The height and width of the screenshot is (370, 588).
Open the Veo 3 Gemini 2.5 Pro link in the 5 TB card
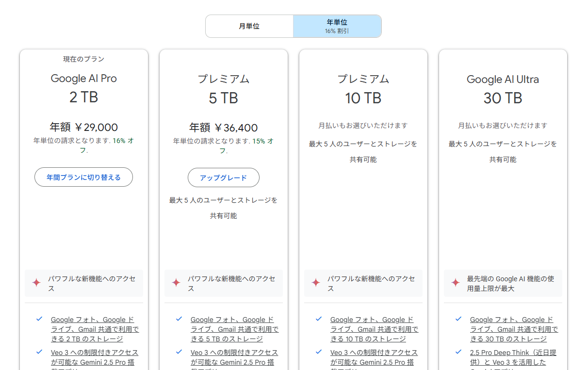click(234, 359)
